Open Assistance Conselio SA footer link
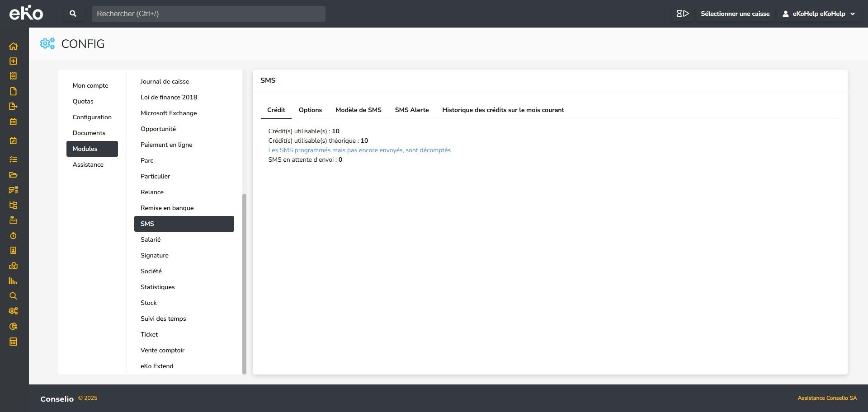Screen dimensions: 868x412 (827, 398)
